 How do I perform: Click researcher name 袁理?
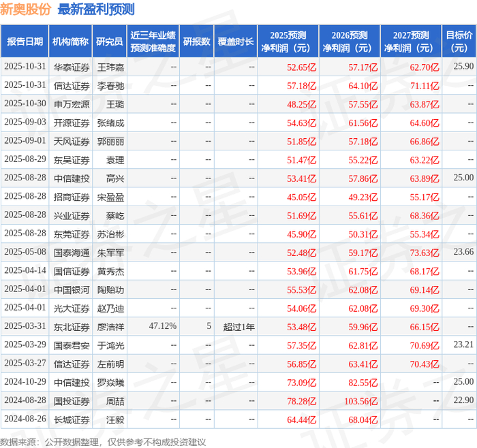(x=115, y=160)
